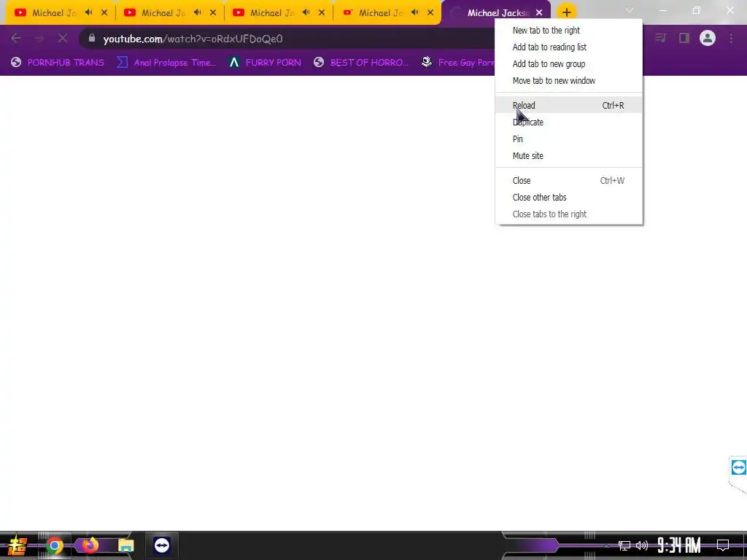Open the BEST OF HORRO... bookmark
This screenshot has height=560, width=747.
tap(361, 63)
